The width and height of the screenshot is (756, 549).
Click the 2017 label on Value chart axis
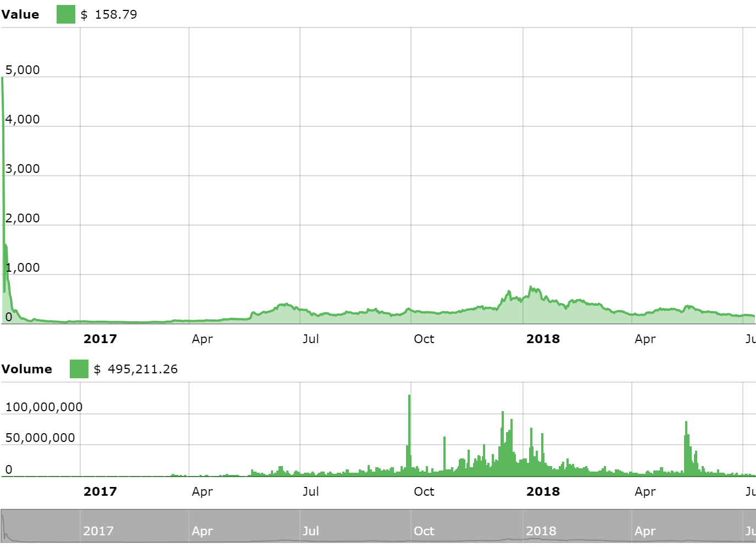tap(100, 339)
